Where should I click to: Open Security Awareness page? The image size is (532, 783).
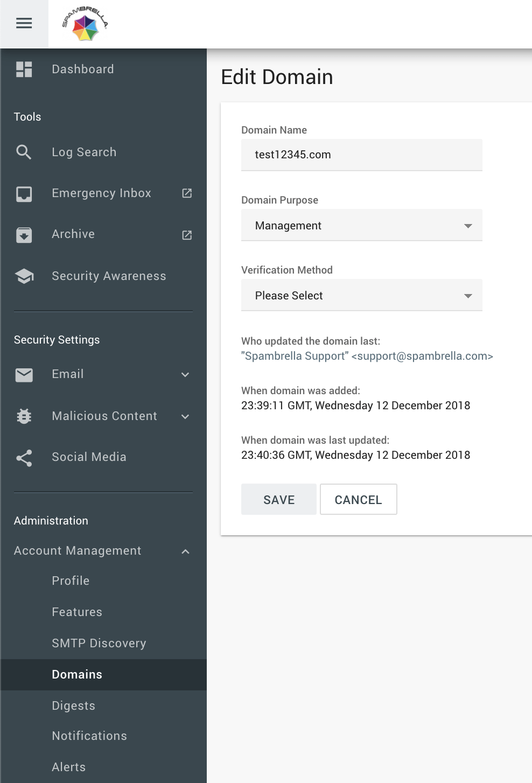[109, 276]
